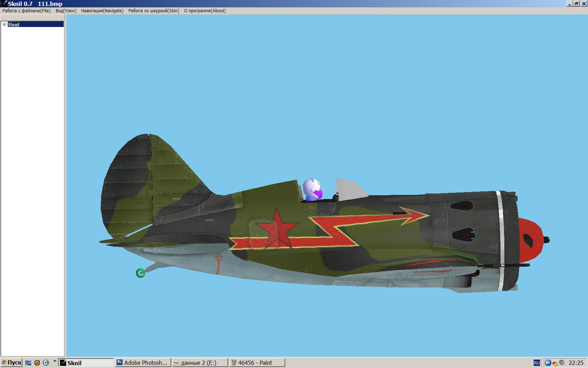
Task: Open the volume speaker tray icon
Action: (x=562, y=363)
